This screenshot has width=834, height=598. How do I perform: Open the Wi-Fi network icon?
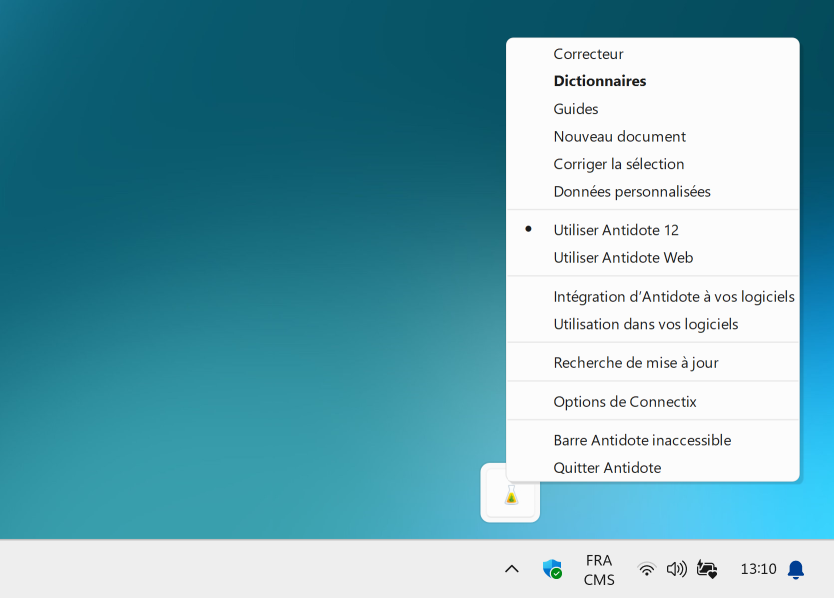coord(647,569)
